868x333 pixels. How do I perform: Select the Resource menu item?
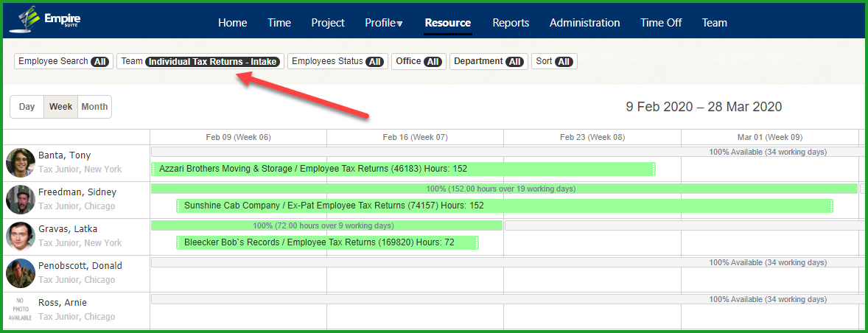[x=448, y=23]
